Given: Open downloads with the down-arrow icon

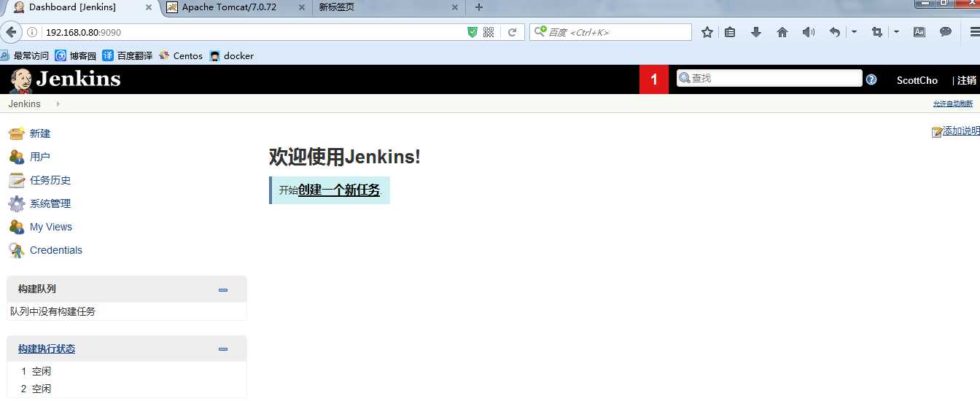Looking at the screenshot, I should pos(756,32).
